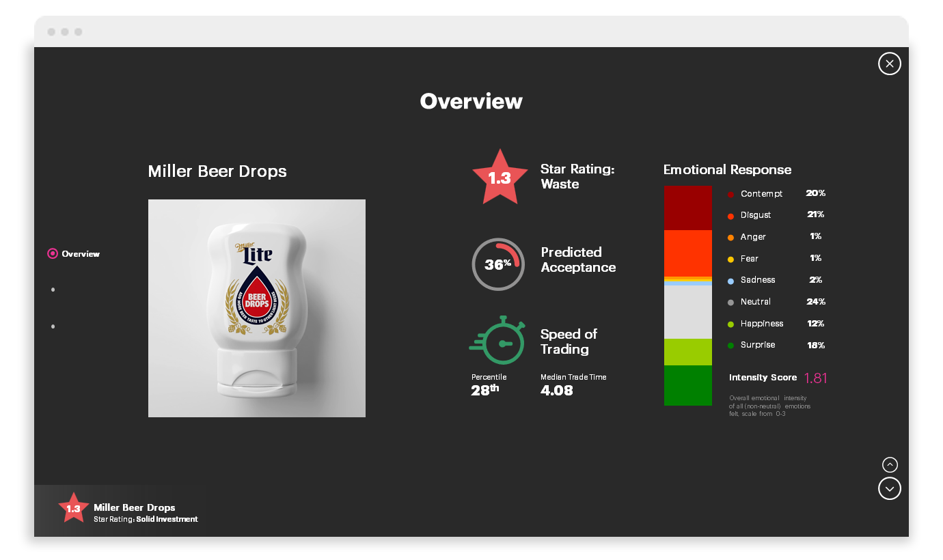Click the Surprise 18% value

tap(816, 345)
